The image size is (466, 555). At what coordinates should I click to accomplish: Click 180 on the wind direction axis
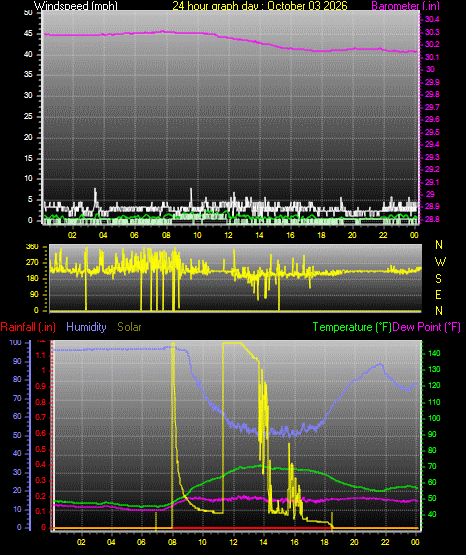(x=32, y=279)
